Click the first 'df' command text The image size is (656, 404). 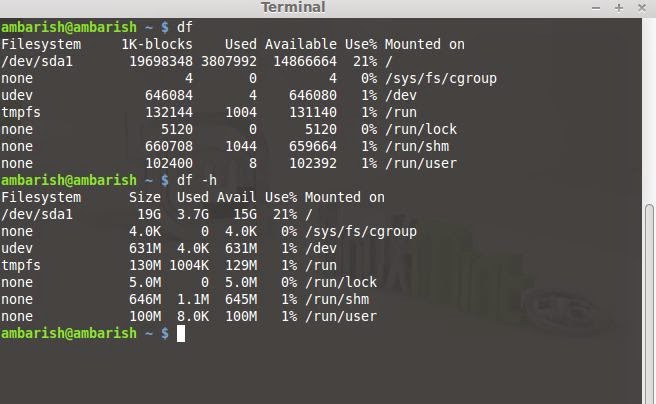pos(184,27)
